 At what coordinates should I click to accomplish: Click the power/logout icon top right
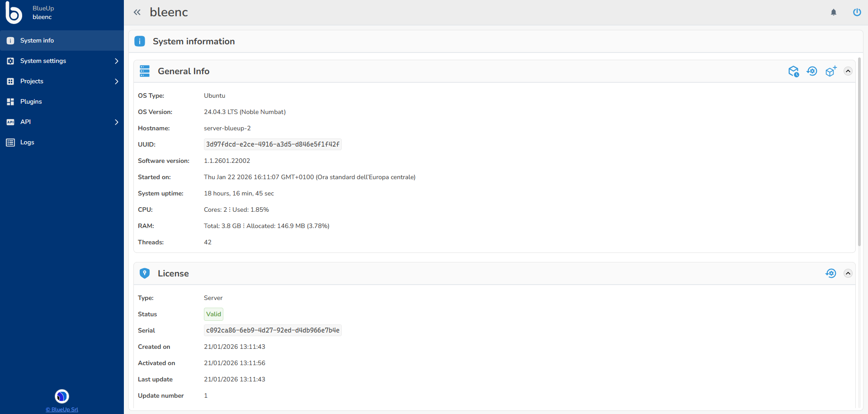tap(857, 12)
